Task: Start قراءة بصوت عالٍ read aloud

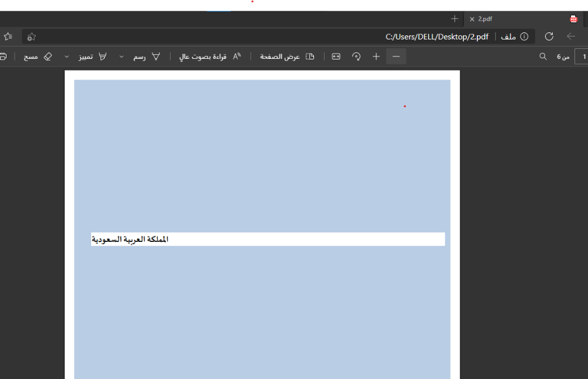Action: pos(210,56)
